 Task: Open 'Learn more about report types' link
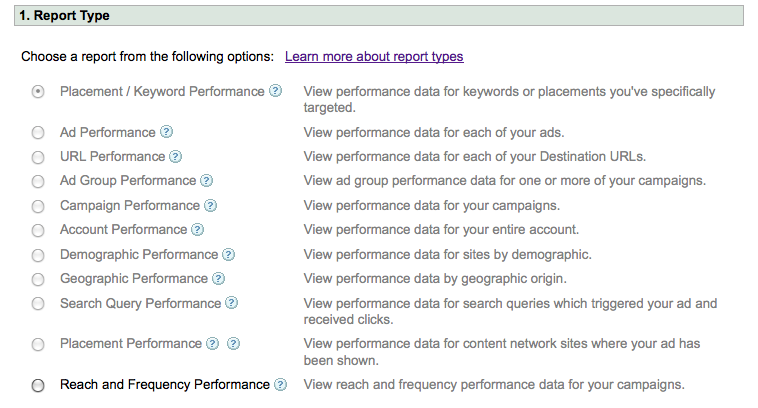(374, 57)
